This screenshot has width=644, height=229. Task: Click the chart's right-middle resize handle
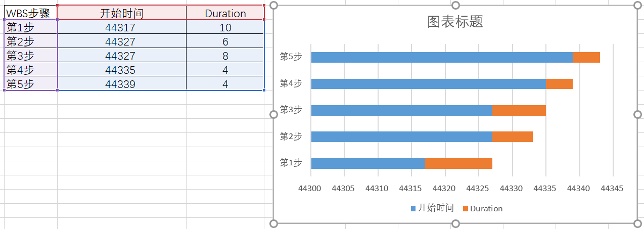point(637,115)
